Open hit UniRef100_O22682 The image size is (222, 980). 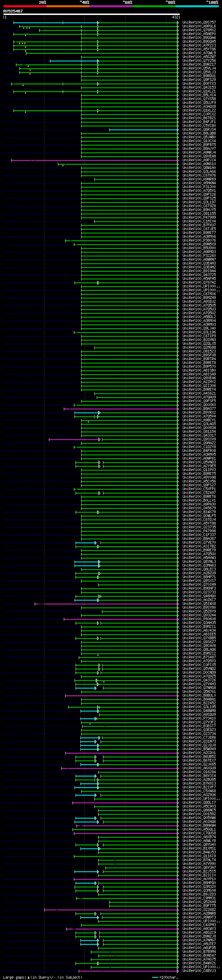tap(199, 910)
